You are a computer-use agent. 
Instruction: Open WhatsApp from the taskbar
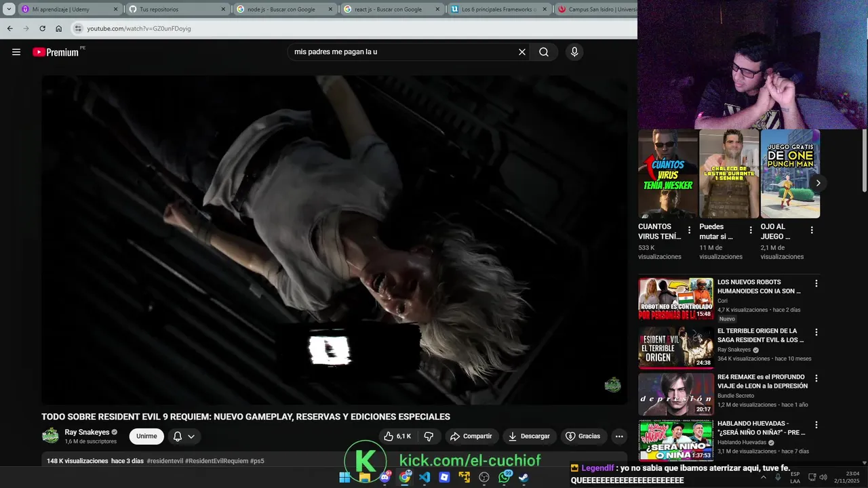click(504, 477)
